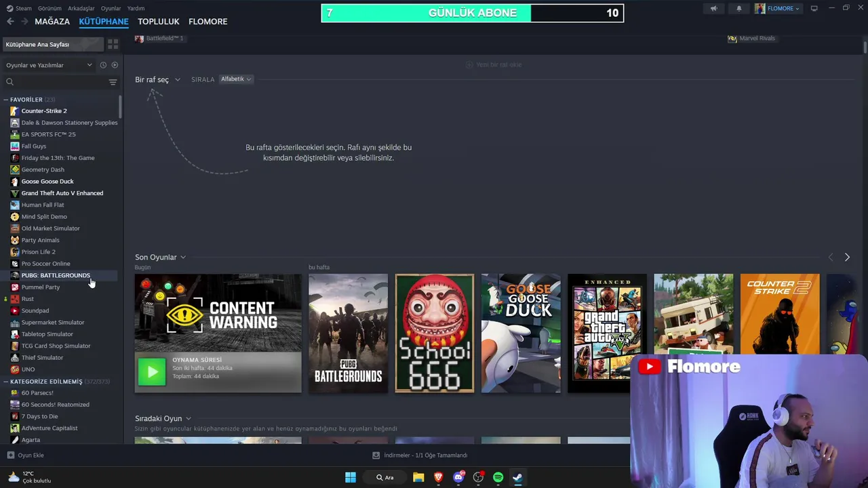Select EA SPORTS FC 25
868x488 pixels.
pyautogui.click(x=48, y=134)
